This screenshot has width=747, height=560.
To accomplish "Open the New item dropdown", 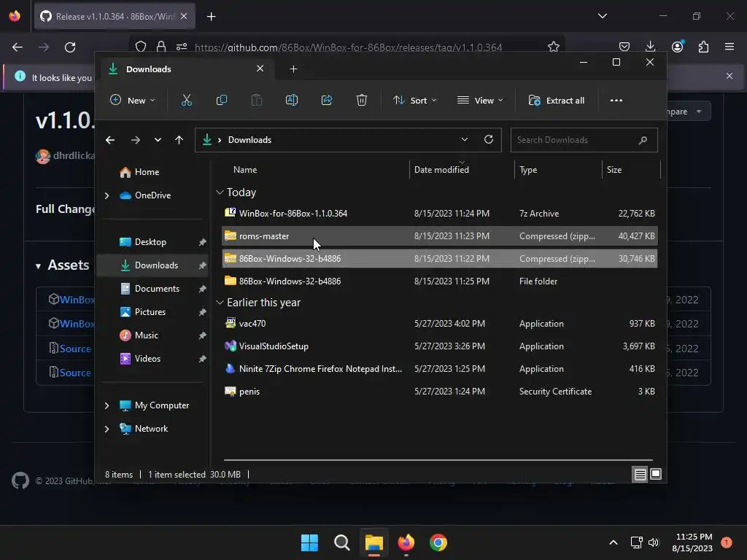I will (133, 101).
